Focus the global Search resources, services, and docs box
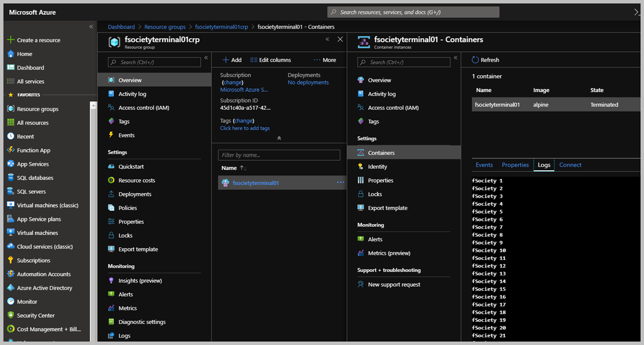644x345 pixels. coord(413,12)
